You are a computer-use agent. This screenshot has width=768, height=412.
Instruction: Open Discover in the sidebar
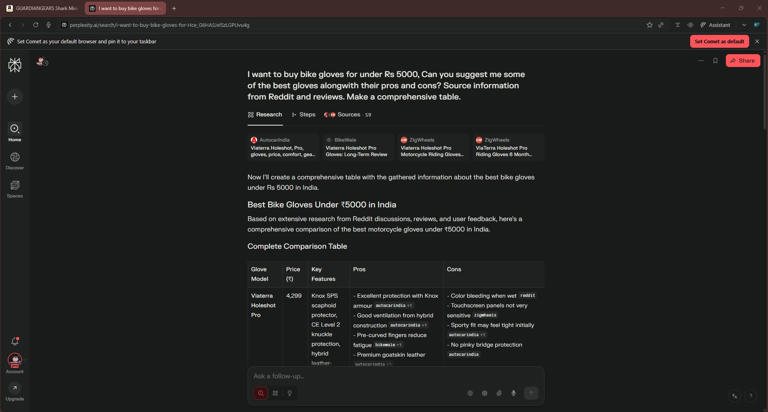[14, 158]
